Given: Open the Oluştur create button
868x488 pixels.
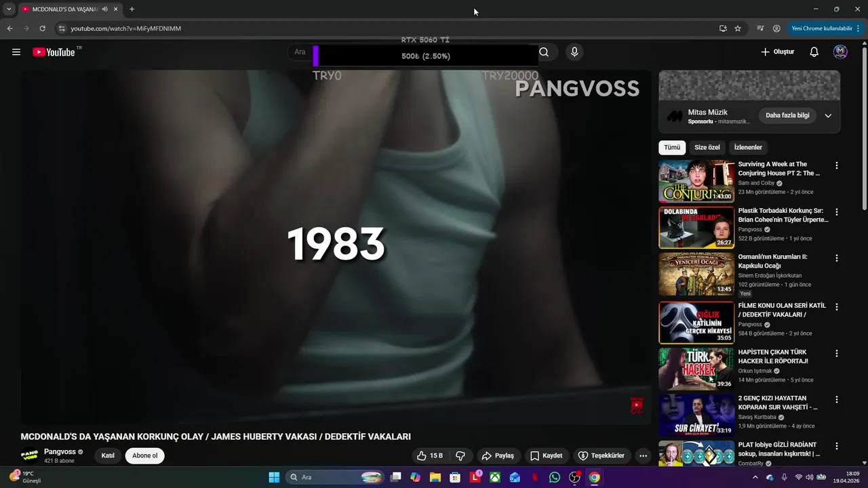Looking at the screenshot, I should [x=777, y=52].
